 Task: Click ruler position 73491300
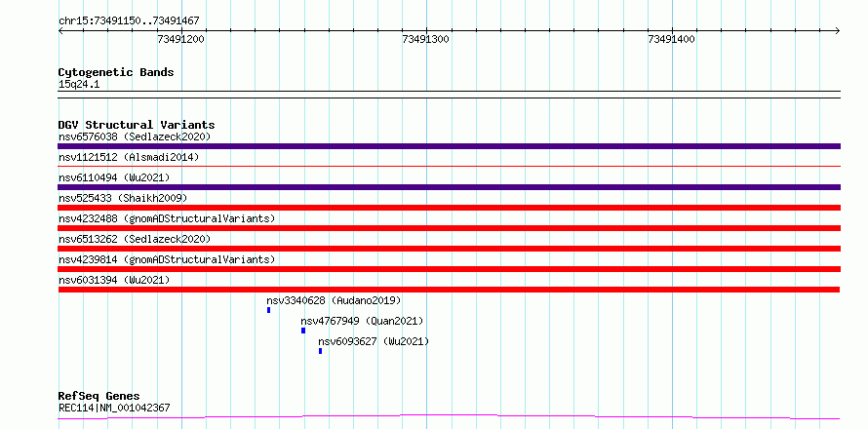pyautogui.click(x=426, y=39)
